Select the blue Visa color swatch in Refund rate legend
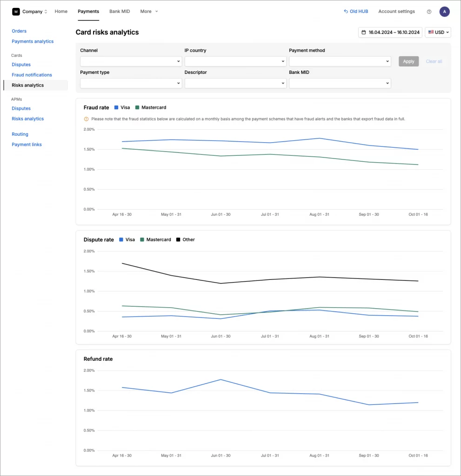The width and height of the screenshot is (461, 476). click(x=118, y=359)
